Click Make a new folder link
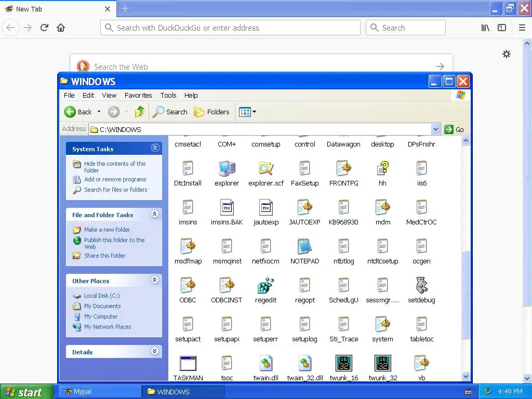The width and height of the screenshot is (532, 399). (x=107, y=230)
